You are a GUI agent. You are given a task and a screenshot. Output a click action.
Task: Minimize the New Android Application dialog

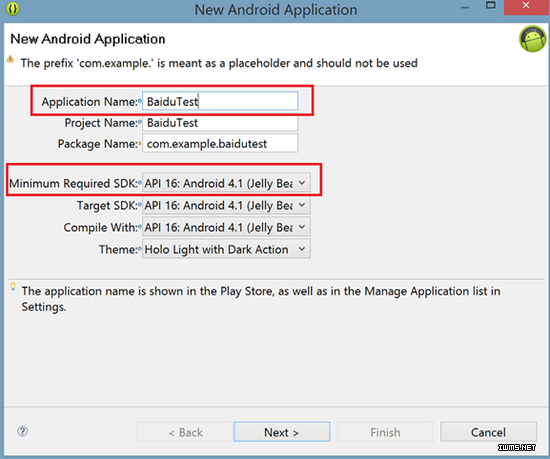[465, 8]
